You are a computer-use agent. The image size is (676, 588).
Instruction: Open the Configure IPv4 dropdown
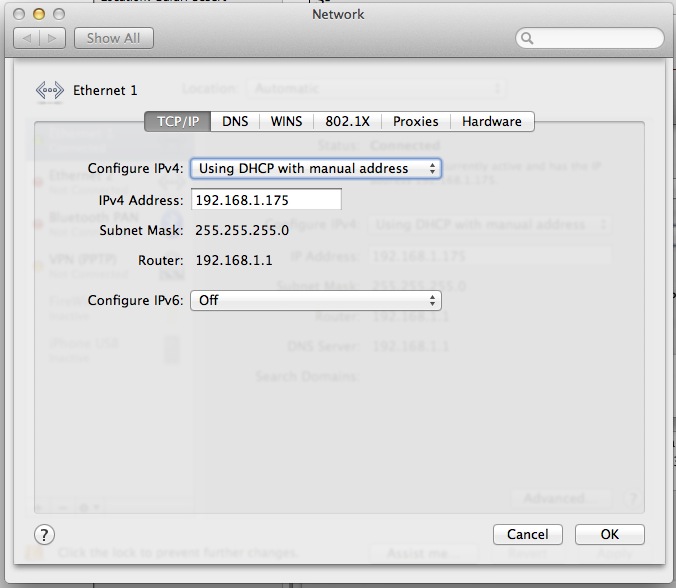[316, 168]
